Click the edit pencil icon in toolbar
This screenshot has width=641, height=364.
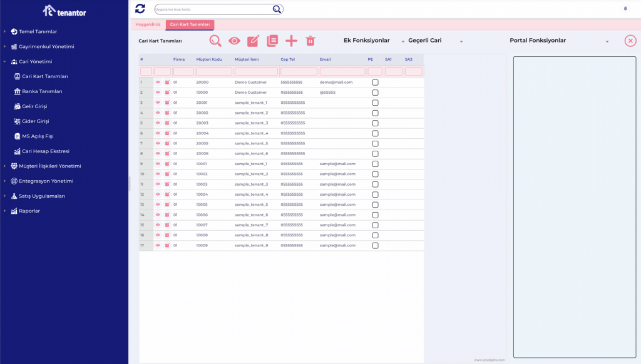(x=253, y=41)
